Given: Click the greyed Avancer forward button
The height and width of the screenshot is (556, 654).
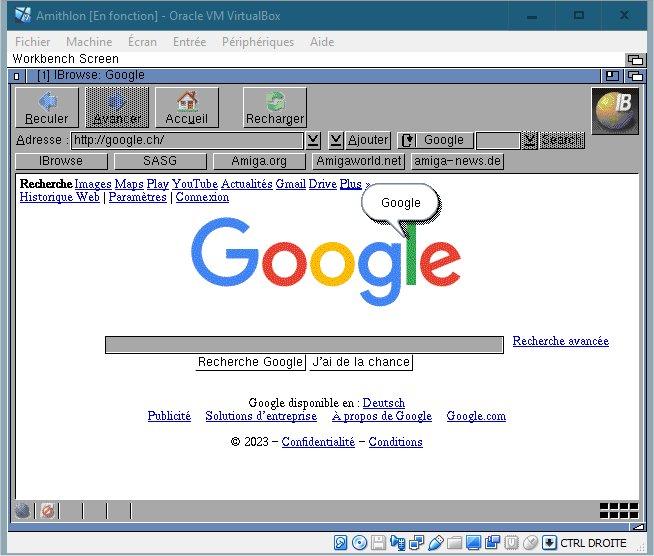Looking at the screenshot, I should pyautogui.click(x=117, y=108).
